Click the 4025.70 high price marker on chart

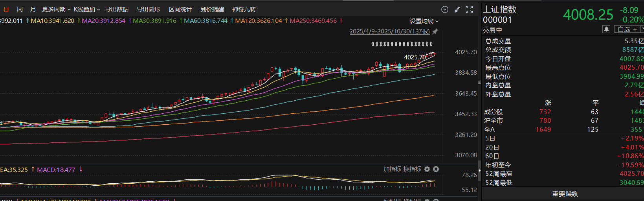click(415, 57)
